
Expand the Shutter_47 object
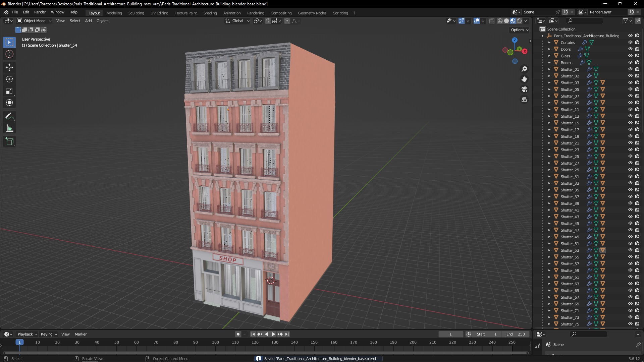click(549, 230)
